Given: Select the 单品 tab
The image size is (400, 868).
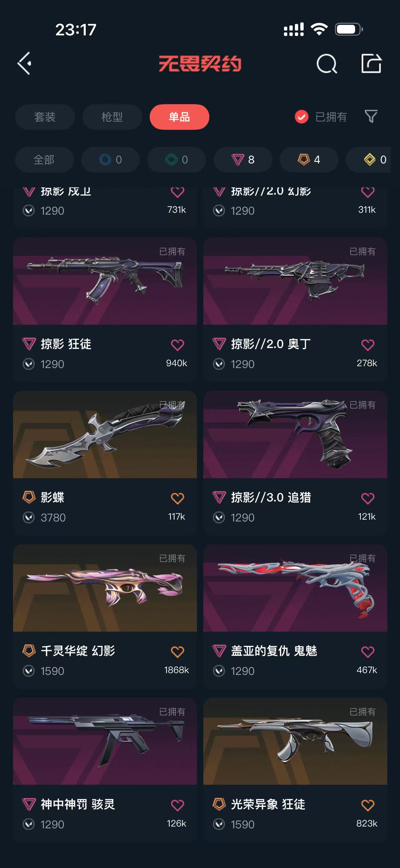Looking at the screenshot, I should click(x=179, y=117).
